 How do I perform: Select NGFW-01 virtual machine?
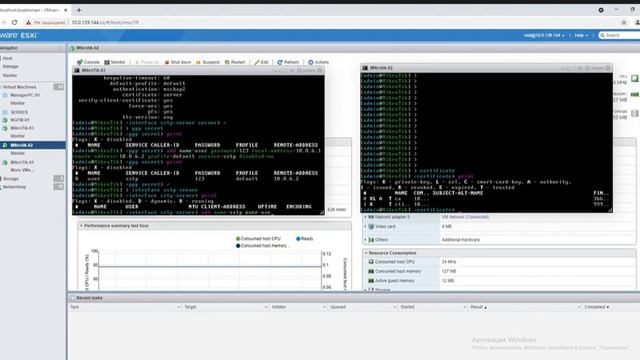pyautogui.click(x=20, y=120)
